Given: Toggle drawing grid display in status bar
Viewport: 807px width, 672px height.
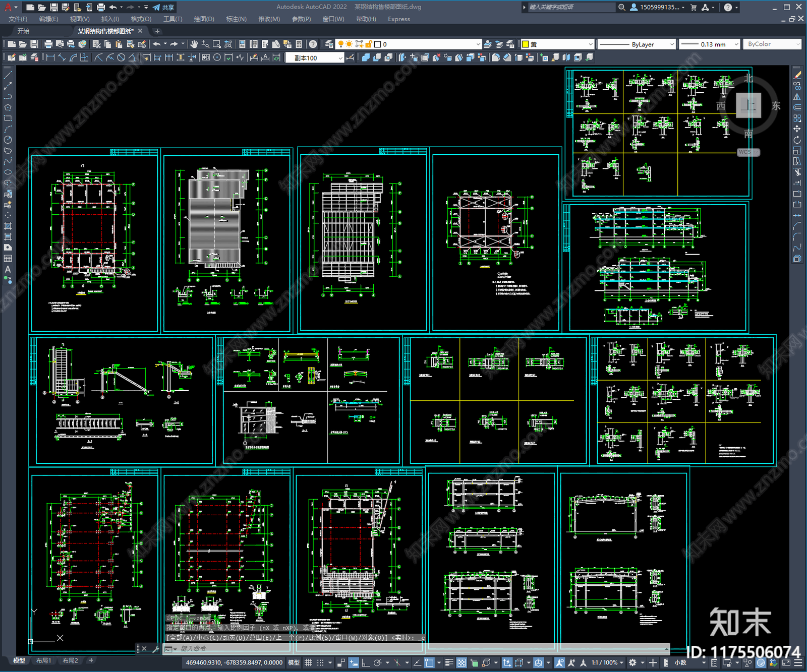Looking at the screenshot, I should pos(308,662).
